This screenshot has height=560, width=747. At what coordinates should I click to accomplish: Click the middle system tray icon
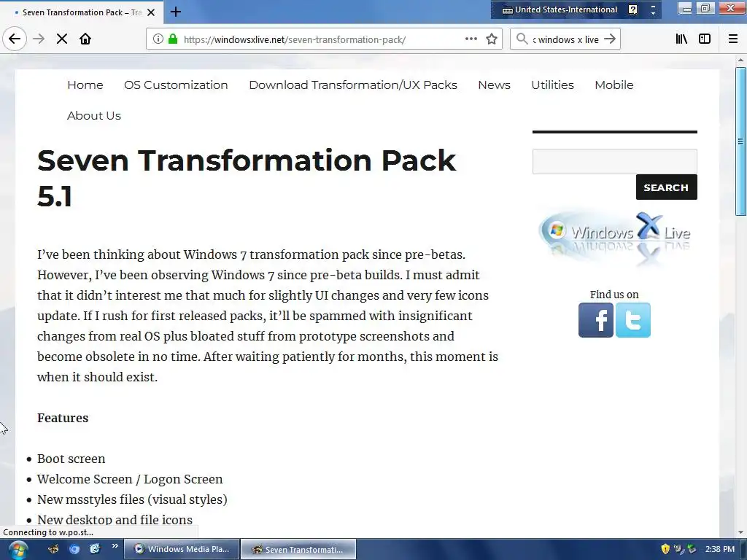678,549
